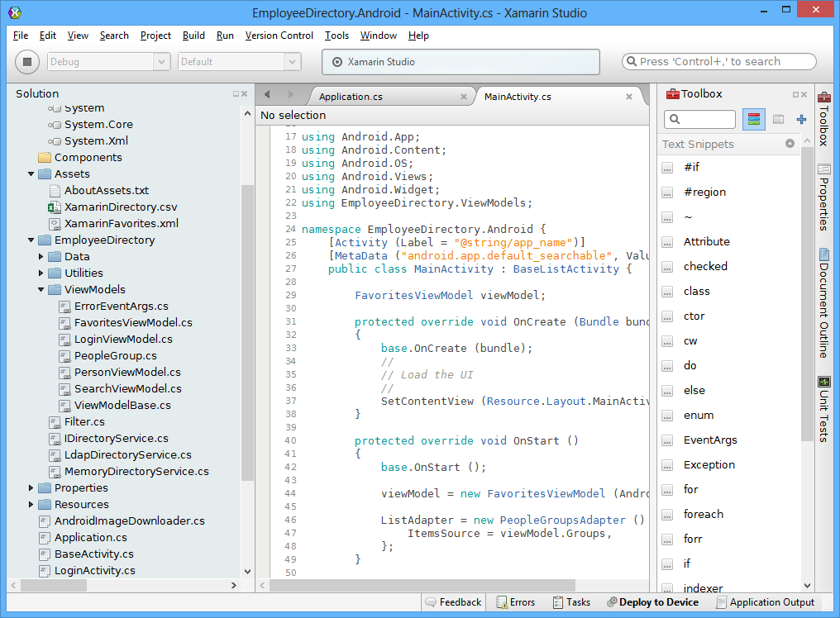Image resolution: width=840 pixels, height=618 pixels.
Task: Select the Exception text snippet
Action: 709,465
